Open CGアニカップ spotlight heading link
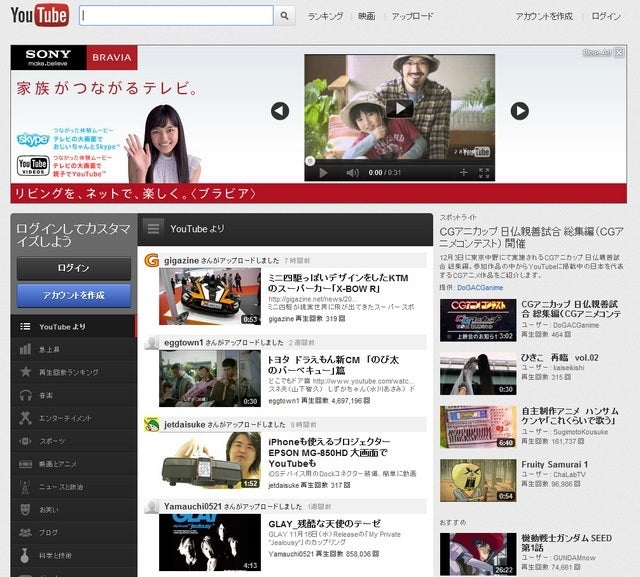The height and width of the screenshot is (577, 640). pyautogui.click(x=531, y=237)
